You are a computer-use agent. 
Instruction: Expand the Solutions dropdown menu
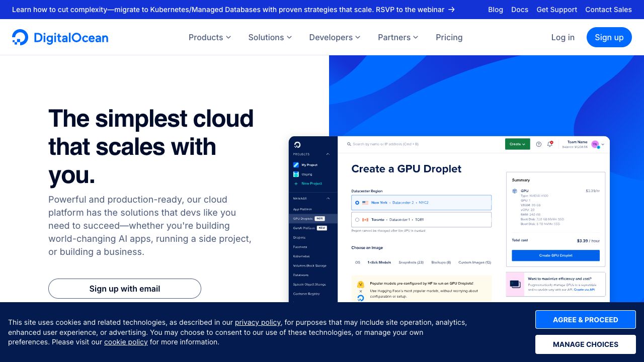[270, 37]
